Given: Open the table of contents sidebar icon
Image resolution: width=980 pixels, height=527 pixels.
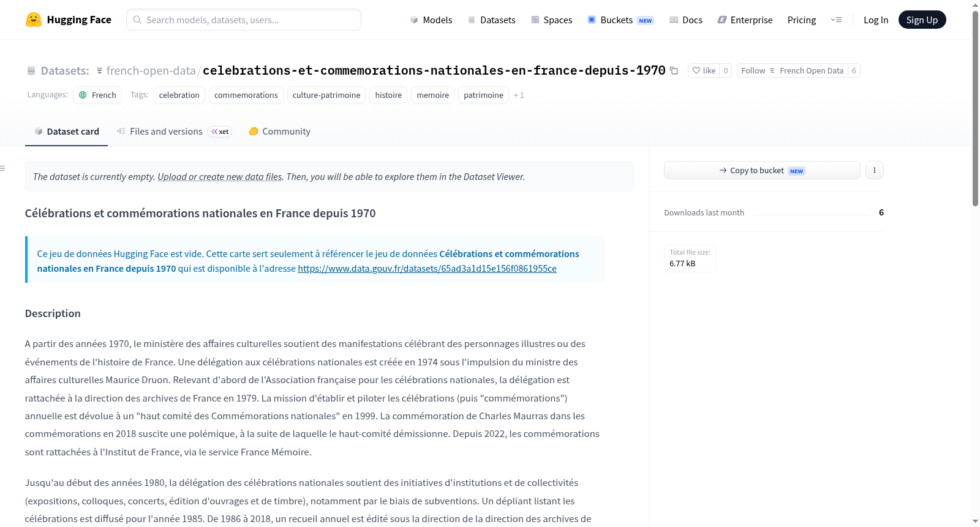Looking at the screenshot, I should point(2,168).
